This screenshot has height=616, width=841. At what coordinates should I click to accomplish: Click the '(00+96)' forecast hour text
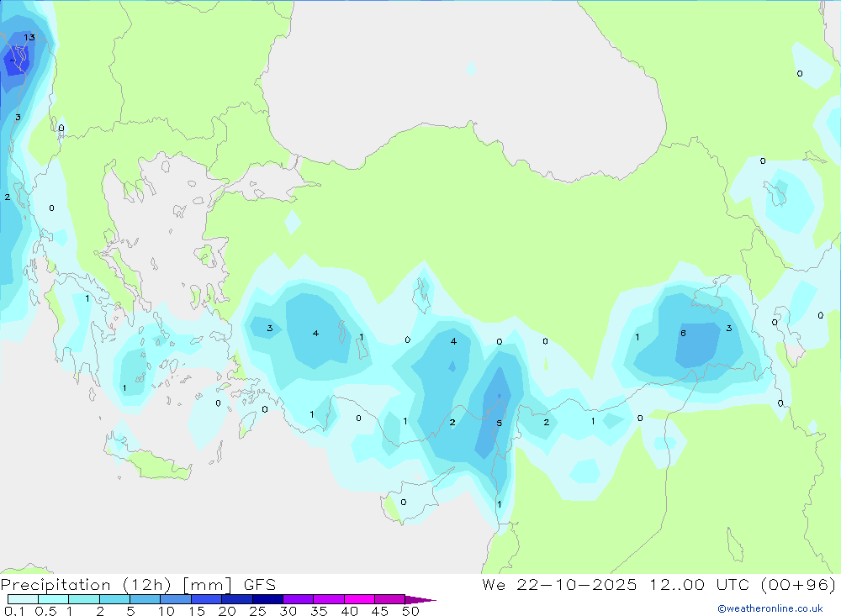(x=798, y=585)
